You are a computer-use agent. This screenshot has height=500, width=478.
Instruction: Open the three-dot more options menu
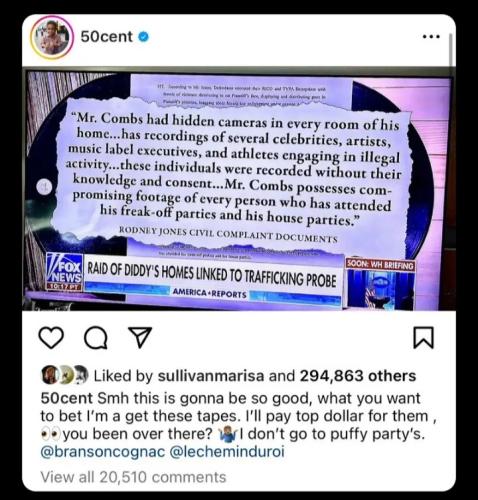pyautogui.click(x=431, y=36)
